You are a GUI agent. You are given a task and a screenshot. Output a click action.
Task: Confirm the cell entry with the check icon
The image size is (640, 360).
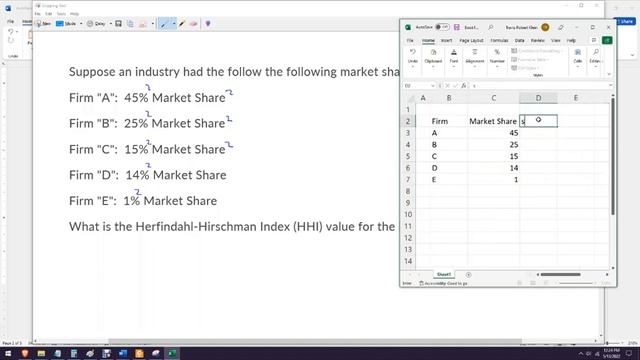click(x=456, y=86)
